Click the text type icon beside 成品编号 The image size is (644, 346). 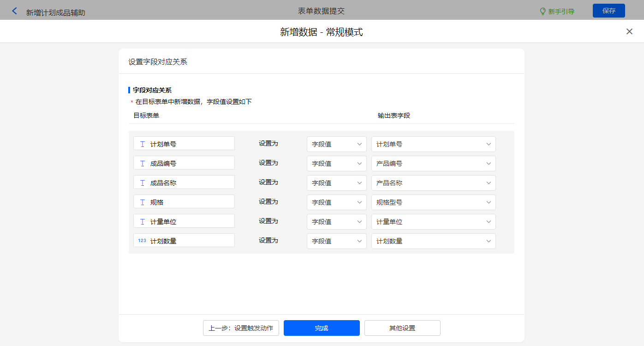(142, 164)
